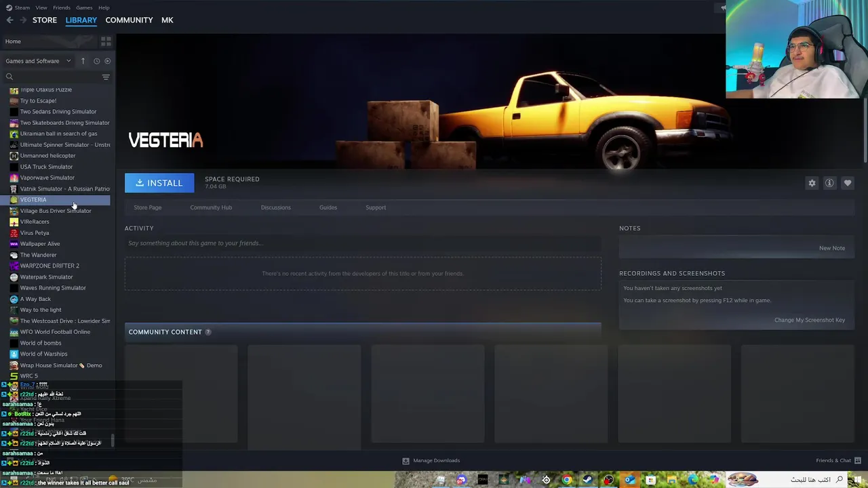Screen dimensions: 868x488
Task: Select Village Bus Driver Simulator in list
Action: click(x=56, y=211)
